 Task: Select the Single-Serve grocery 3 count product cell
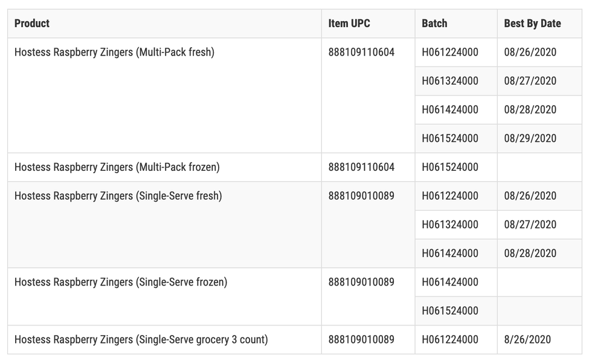click(x=164, y=339)
